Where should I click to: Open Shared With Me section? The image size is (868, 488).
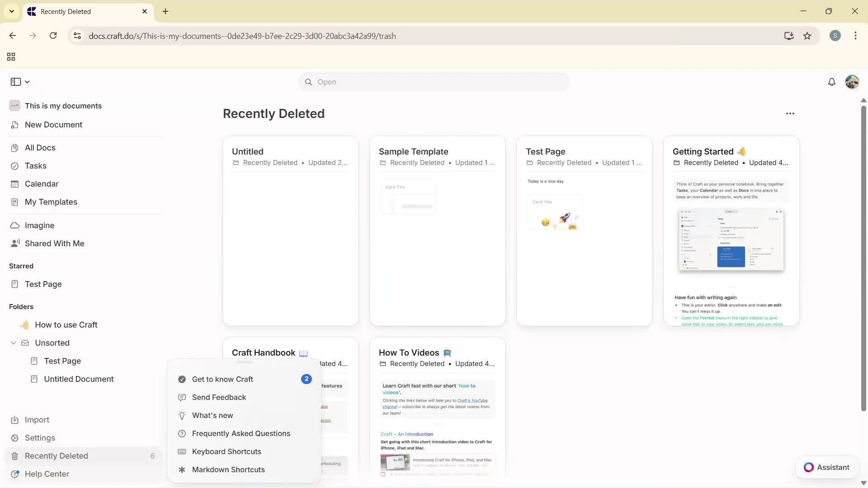pyautogui.click(x=54, y=244)
